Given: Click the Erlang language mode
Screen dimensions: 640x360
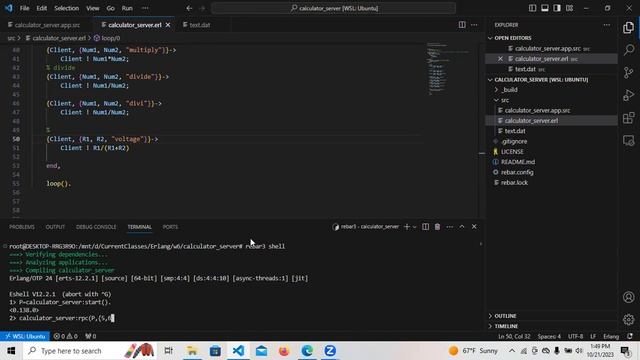Looking at the screenshot, I should [x=611, y=336].
